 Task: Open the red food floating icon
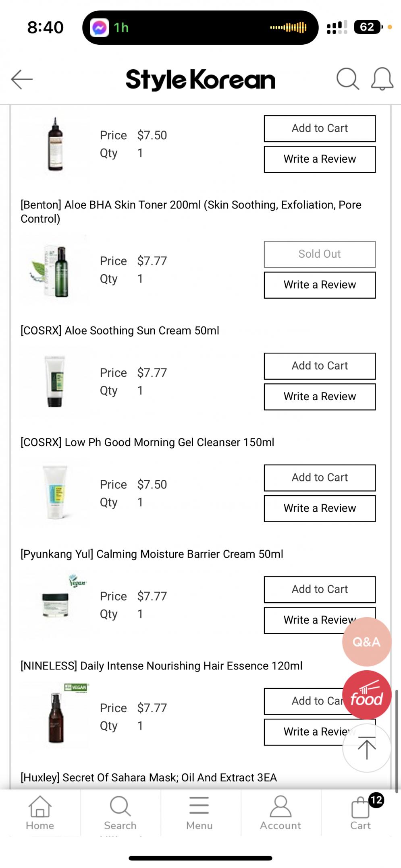[366, 694]
